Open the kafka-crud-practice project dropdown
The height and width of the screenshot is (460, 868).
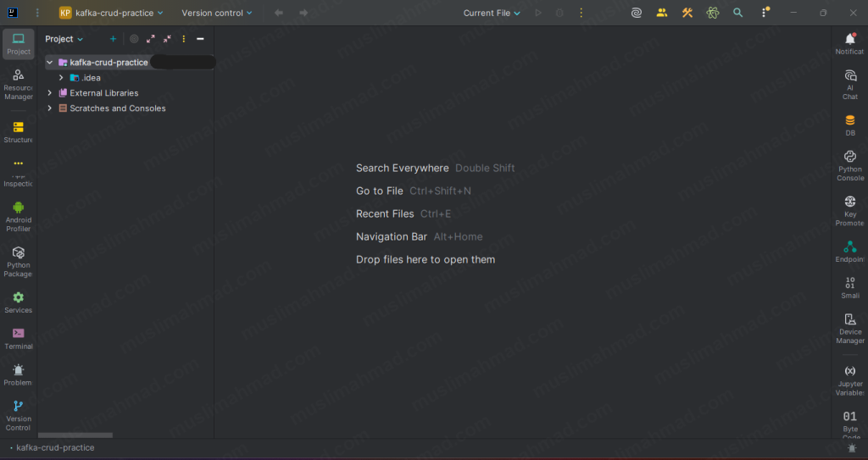(112, 13)
